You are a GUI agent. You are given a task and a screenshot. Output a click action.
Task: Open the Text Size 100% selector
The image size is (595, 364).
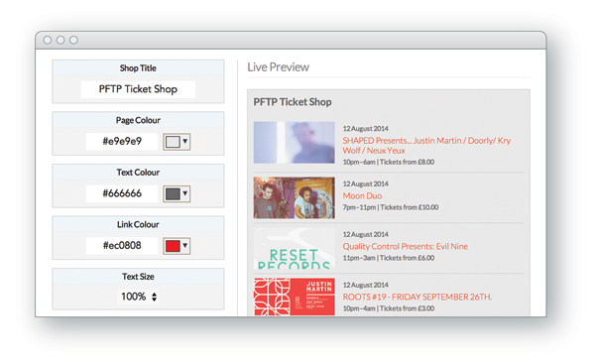tap(138, 297)
